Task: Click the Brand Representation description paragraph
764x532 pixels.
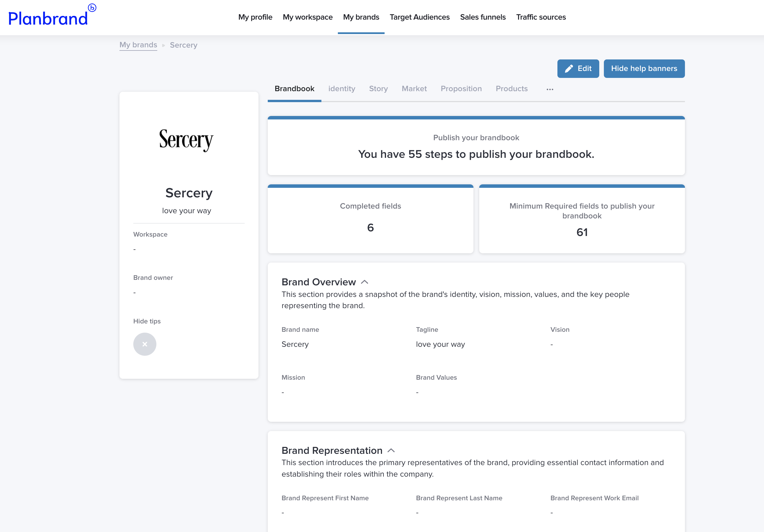Action: click(473, 469)
